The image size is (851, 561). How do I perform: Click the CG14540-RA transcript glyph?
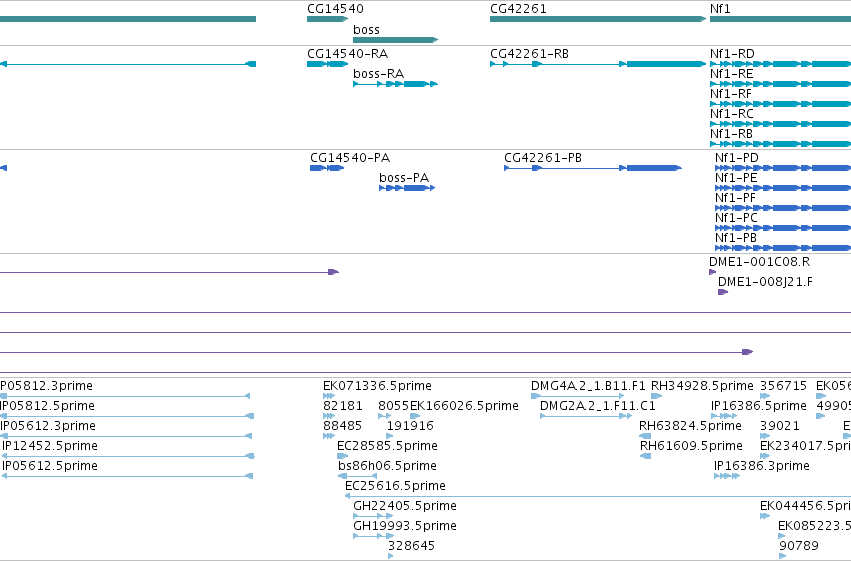pos(327,64)
